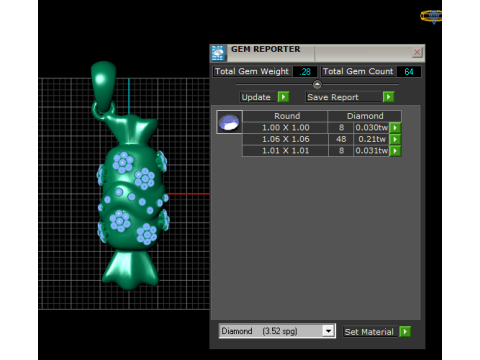This screenshot has width=480, height=360.
Task: Select the 1.00 X 1.00 size cell
Action: (285, 128)
